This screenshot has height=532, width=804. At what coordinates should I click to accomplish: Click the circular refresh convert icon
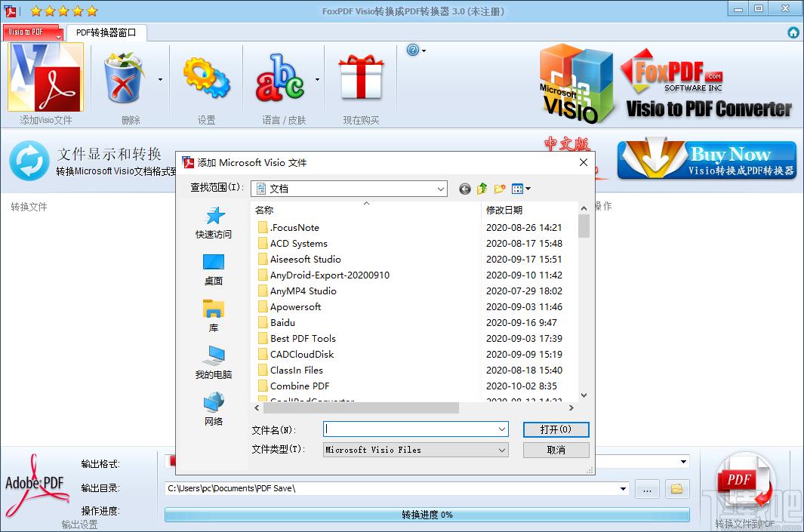click(x=29, y=161)
